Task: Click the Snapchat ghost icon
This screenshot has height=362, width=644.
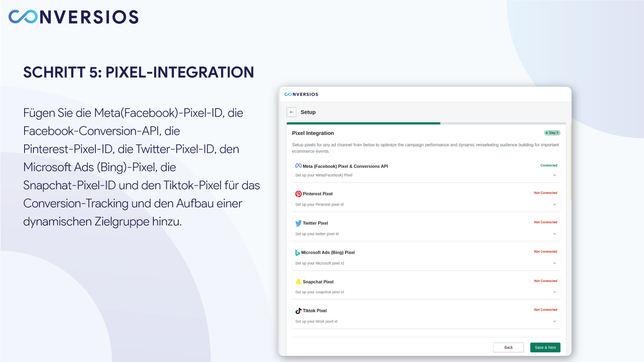Action: click(x=298, y=282)
